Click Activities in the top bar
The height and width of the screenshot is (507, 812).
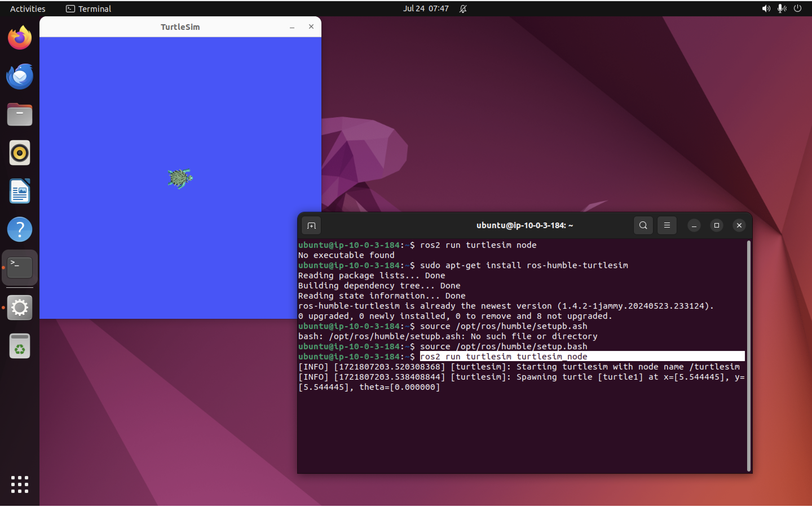click(x=27, y=8)
